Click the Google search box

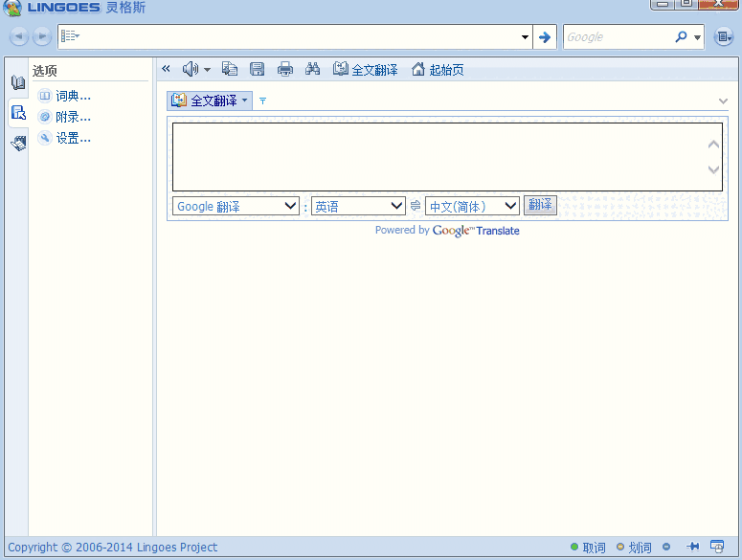click(618, 37)
